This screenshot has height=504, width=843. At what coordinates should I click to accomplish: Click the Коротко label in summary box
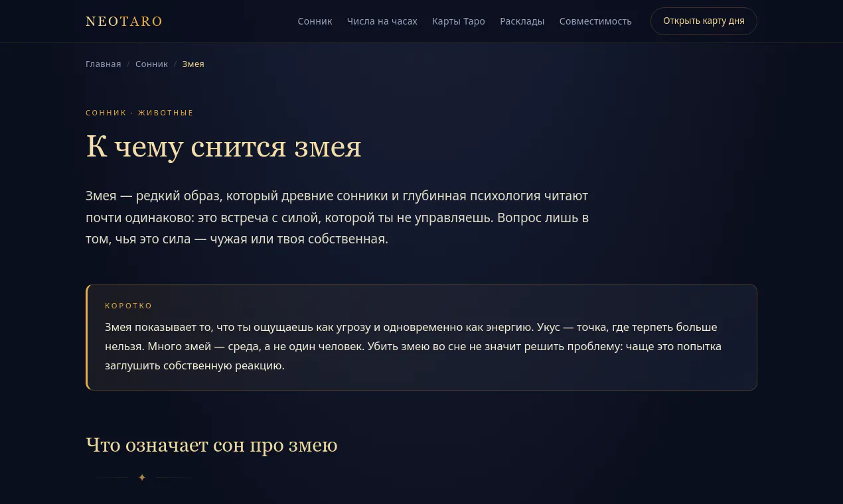click(129, 306)
